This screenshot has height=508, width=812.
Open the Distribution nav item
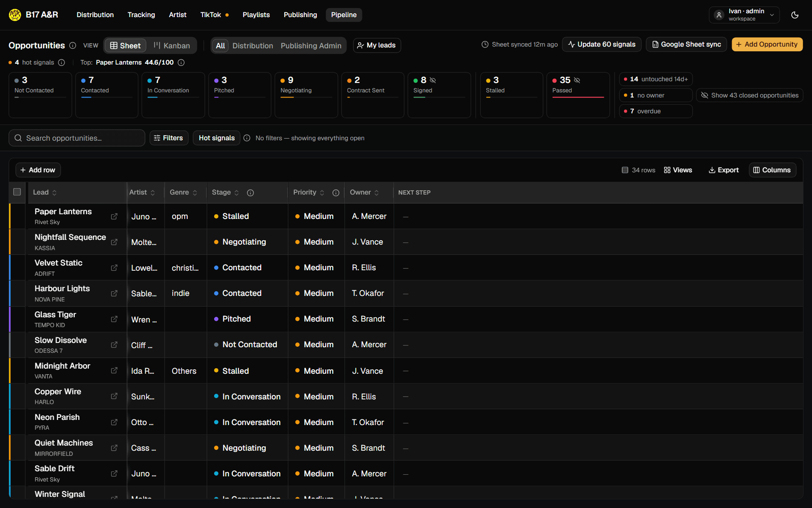click(x=95, y=15)
